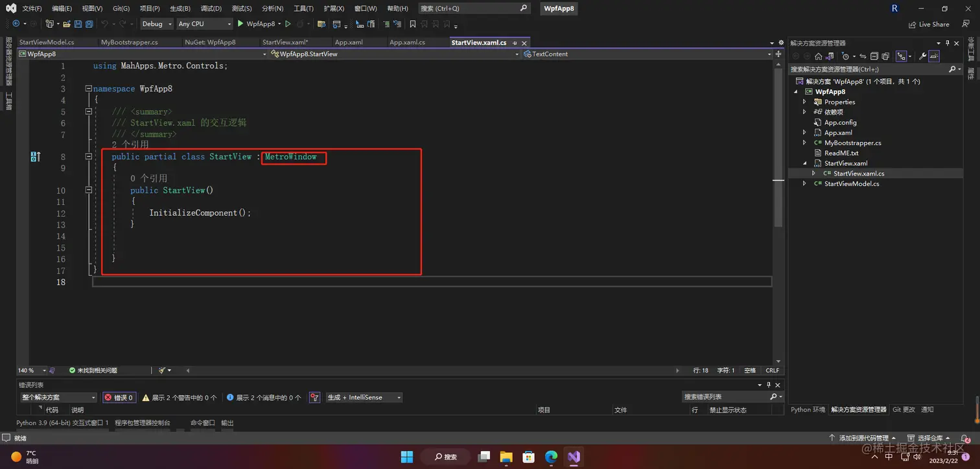This screenshot has width=980, height=469.
Task: Expand the MyBootstrapper.cs node
Action: tap(804, 143)
